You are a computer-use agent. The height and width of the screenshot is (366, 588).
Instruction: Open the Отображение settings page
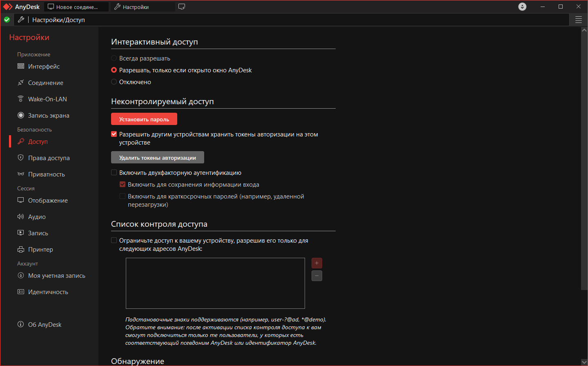pos(48,200)
